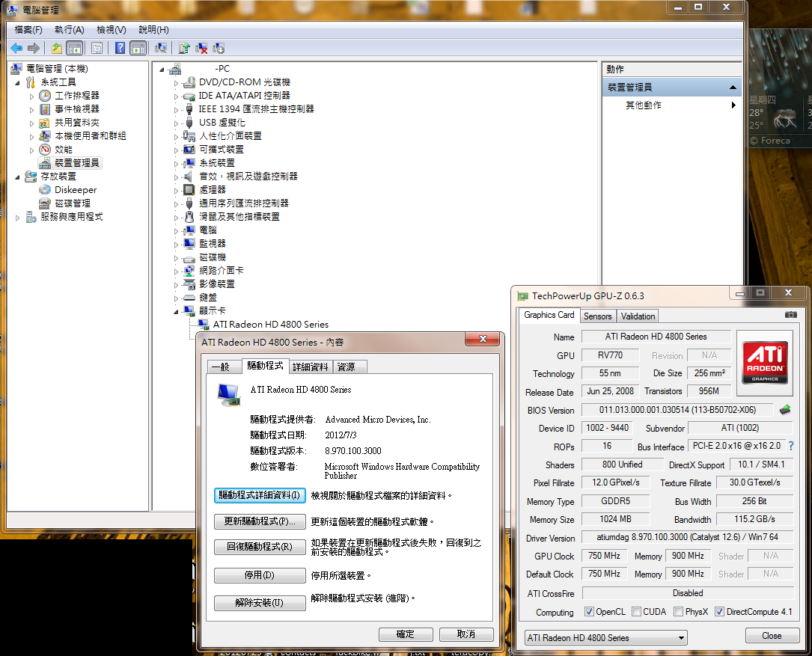Open the 說明(H) menu
Image resolution: width=812 pixels, height=656 pixels.
pyautogui.click(x=153, y=30)
